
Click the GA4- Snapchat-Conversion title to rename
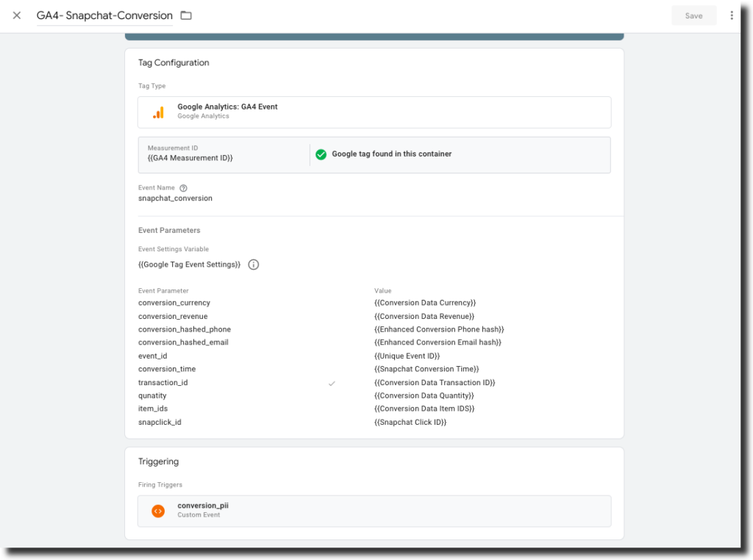[103, 15]
